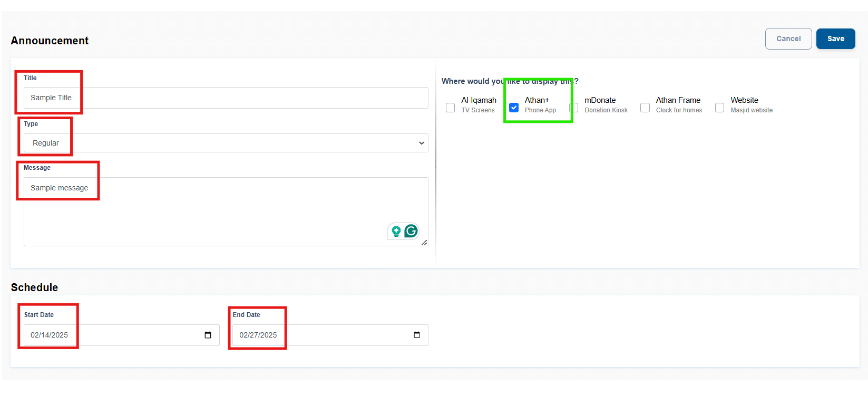The image size is (868, 404).
Task: Uncheck the Athan+ Phone App checkbox
Action: point(514,108)
